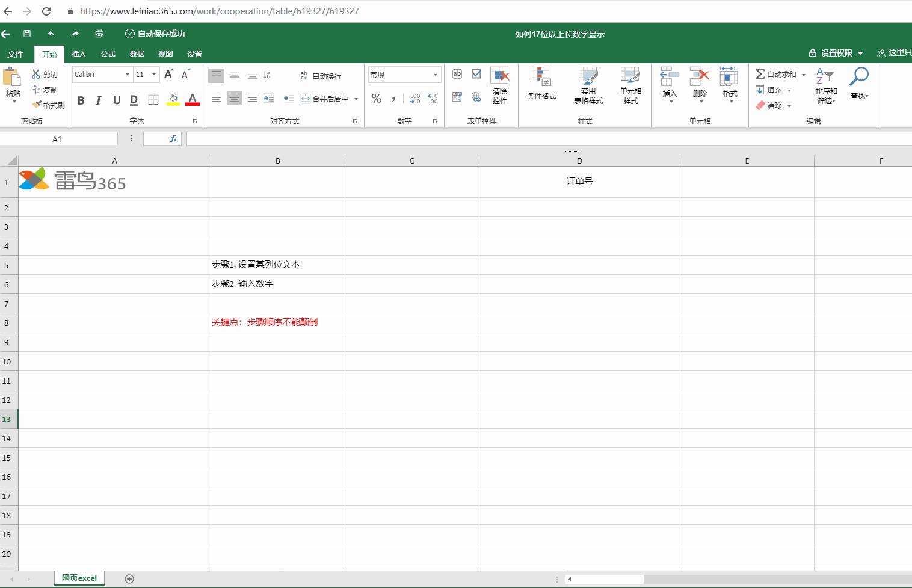The image size is (912, 588).
Task: Insert the dropdown list form control
Action: click(457, 97)
